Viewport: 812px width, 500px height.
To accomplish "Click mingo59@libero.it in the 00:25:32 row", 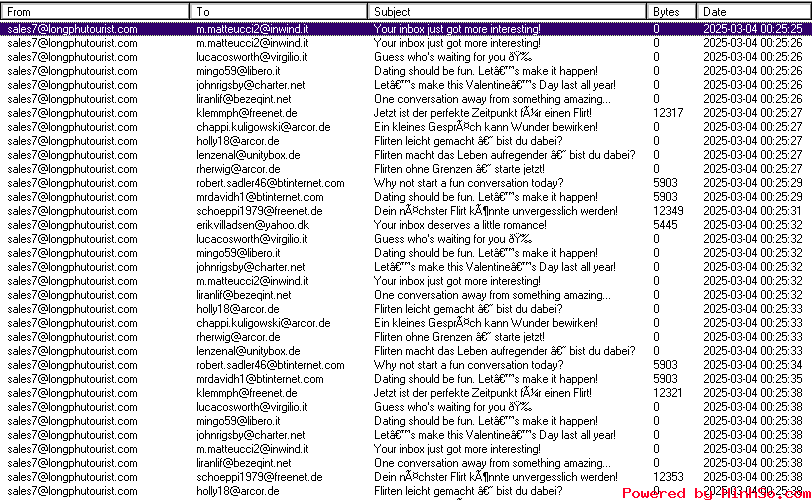I will (238, 253).
